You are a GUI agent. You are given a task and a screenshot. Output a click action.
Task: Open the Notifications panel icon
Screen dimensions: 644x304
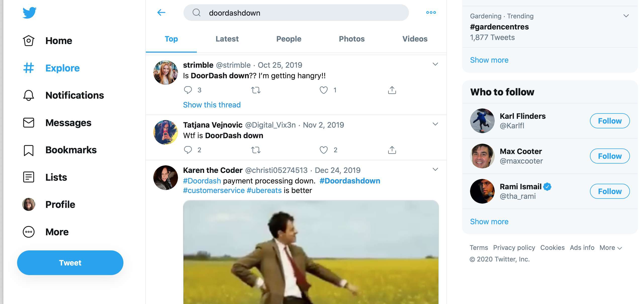pyautogui.click(x=28, y=95)
